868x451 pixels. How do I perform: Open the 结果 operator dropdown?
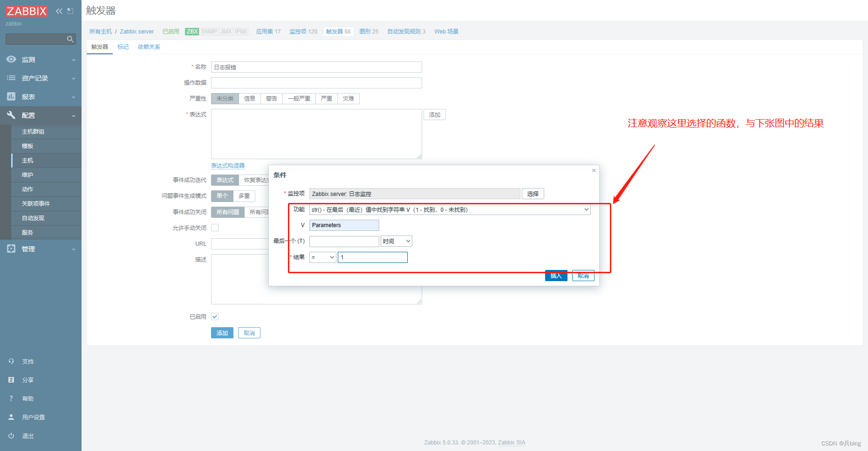(322, 257)
